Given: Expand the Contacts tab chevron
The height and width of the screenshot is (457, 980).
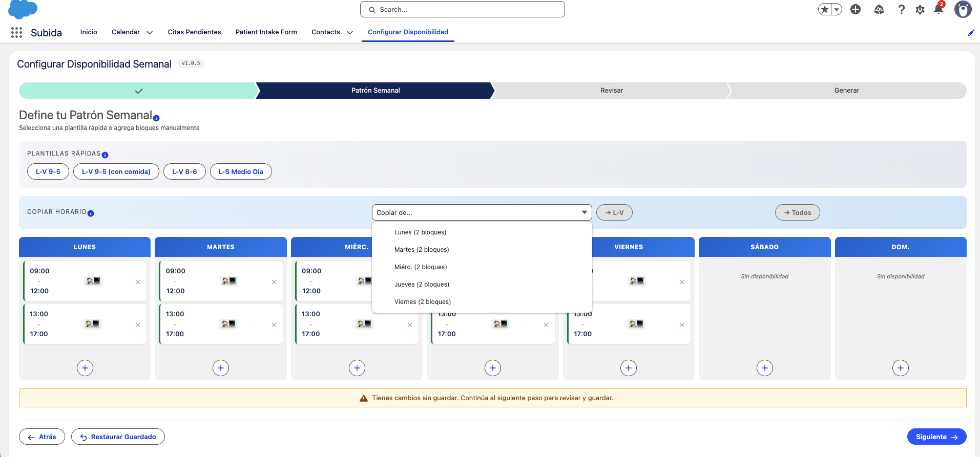Looking at the screenshot, I should (350, 32).
